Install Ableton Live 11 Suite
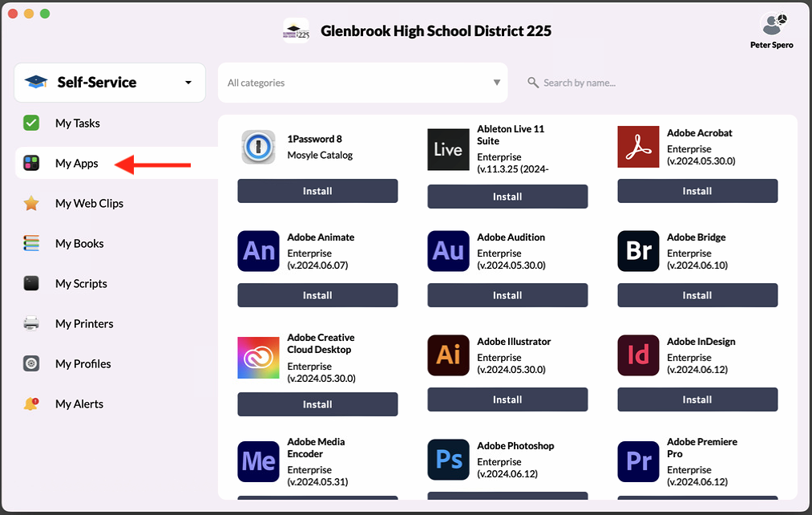Screen dimensions: 812x515 pyautogui.click(x=507, y=197)
